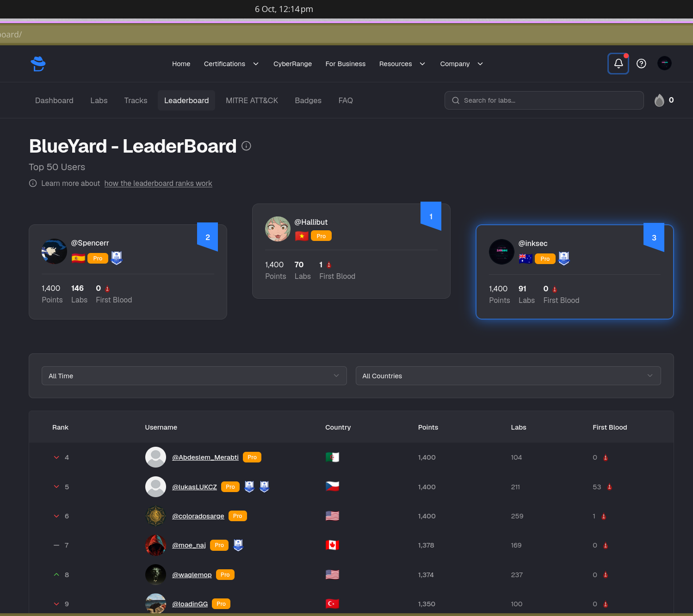Screen dimensions: 693x616
Task: Click the streak flame icon
Action: [x=659, y=100]
